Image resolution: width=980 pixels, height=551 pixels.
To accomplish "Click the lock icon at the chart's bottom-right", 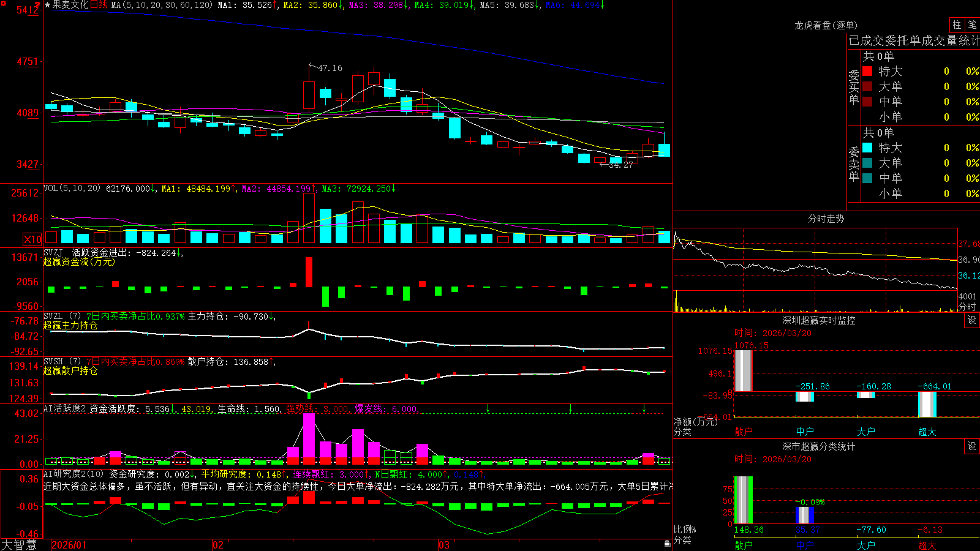I will coord(667,543).
